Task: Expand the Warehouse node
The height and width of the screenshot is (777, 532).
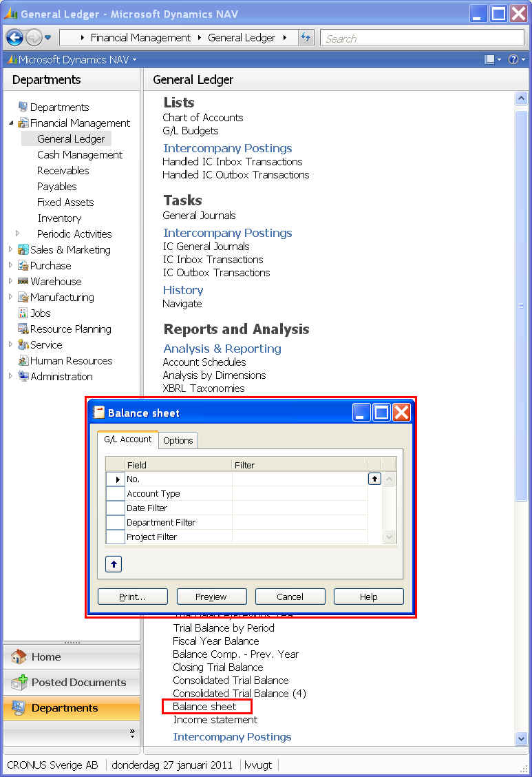Action: (x=11, y=281)
